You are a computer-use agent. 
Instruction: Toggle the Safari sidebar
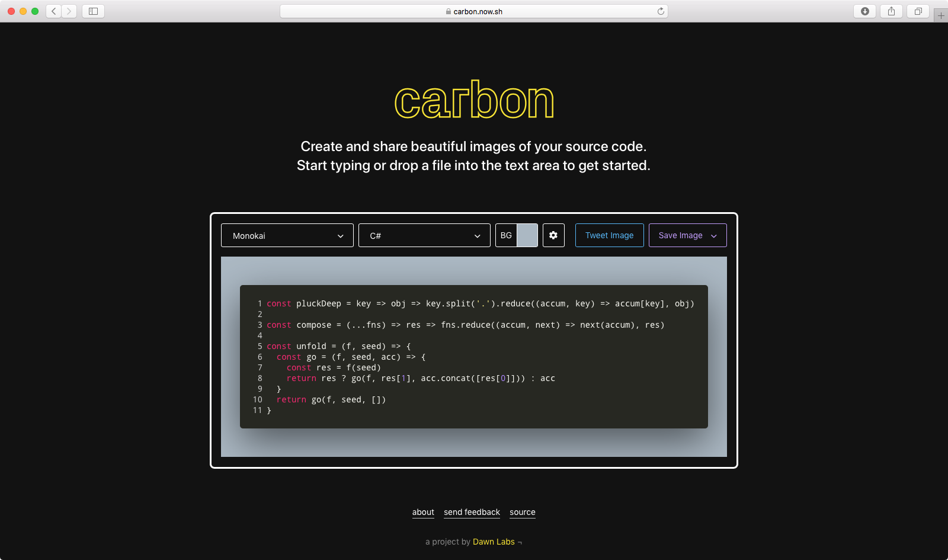93,11
